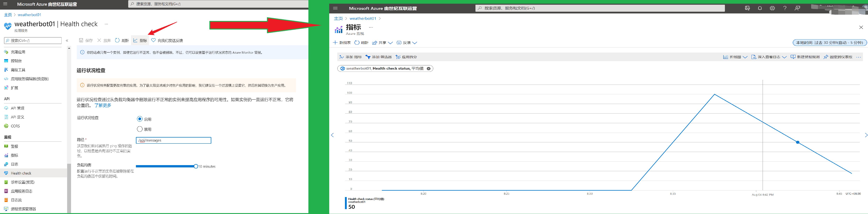
Task: Close the 指标 Metrics blade
Action: [x=861, y=27]
